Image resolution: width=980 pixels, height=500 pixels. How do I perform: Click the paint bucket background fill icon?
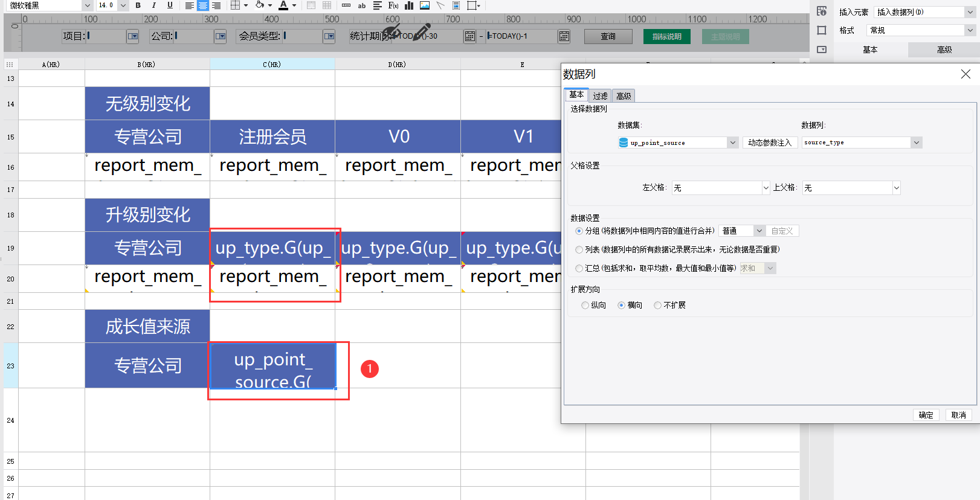point(260,5)
